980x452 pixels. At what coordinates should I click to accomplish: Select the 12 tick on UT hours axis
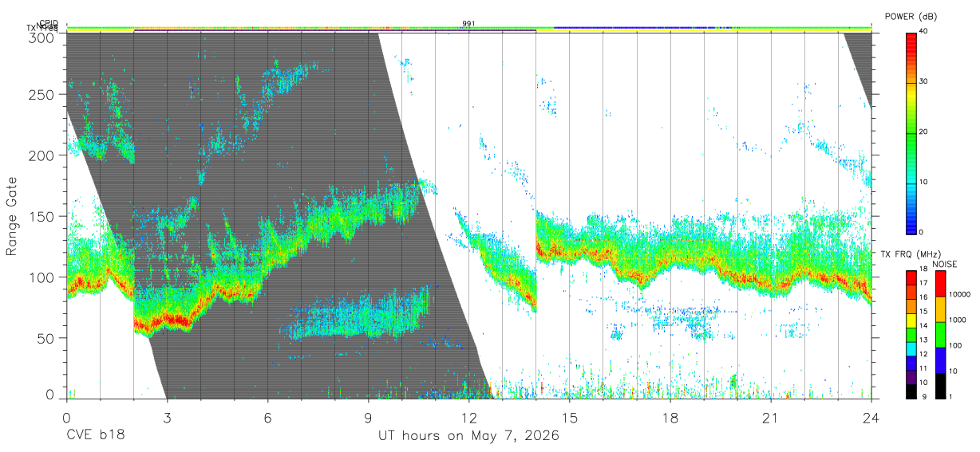tap(468, 417)
